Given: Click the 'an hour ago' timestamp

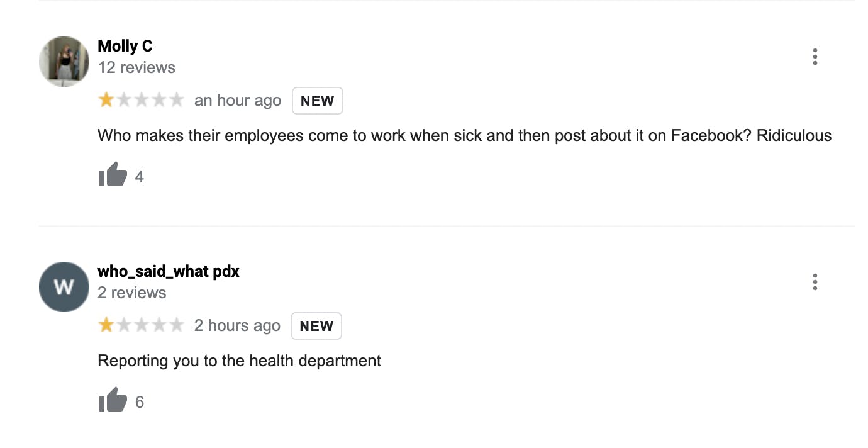Looking at the screenshot, I should 238,101.
